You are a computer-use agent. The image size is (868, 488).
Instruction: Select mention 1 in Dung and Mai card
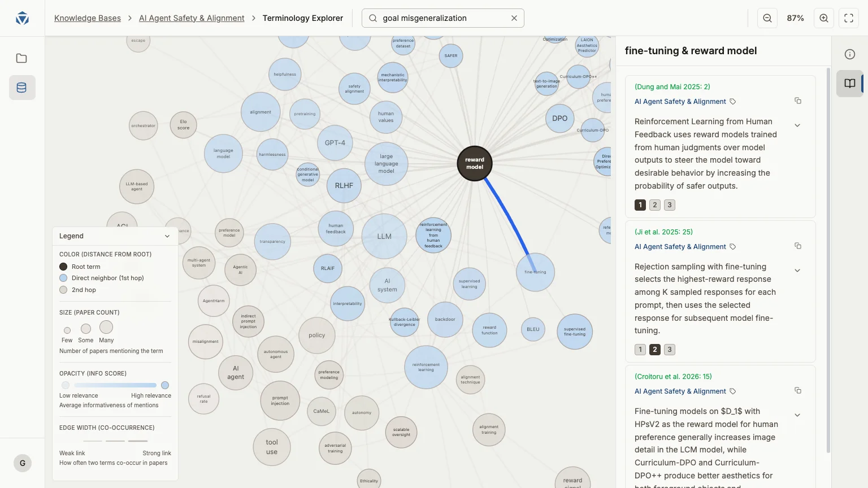pos(640,205)
